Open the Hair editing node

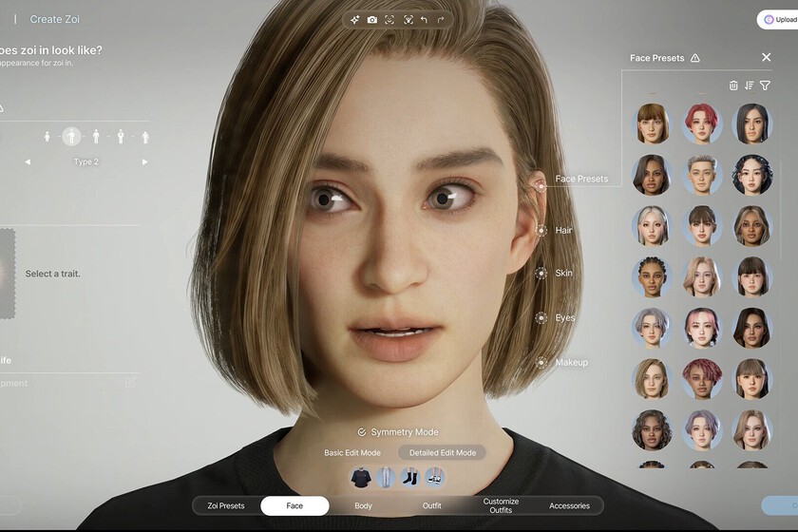tap(541, 231)
